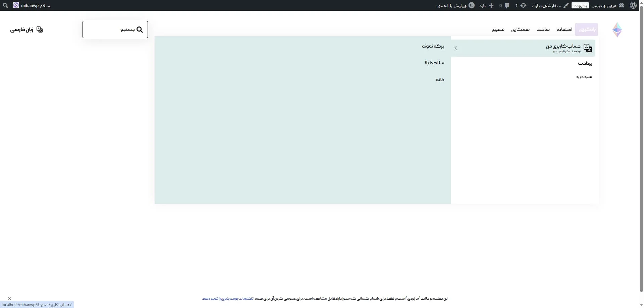Click the حساب کاربری من account icon
This screenshot has height=308, width=644.
click(x=588, y=48)
